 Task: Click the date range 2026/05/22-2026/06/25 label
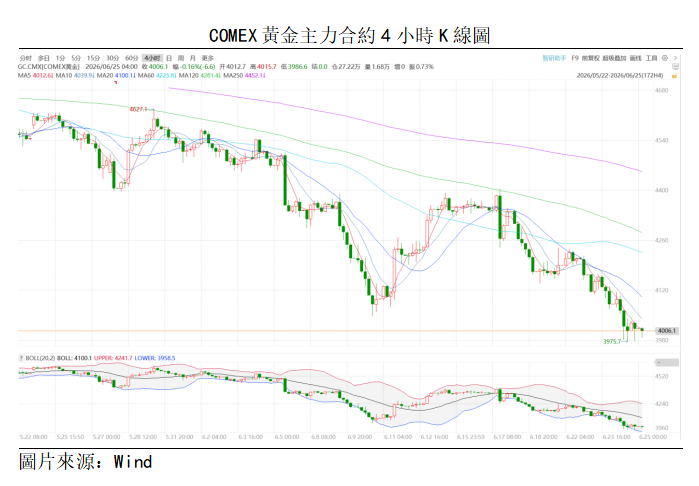[620, 75]
